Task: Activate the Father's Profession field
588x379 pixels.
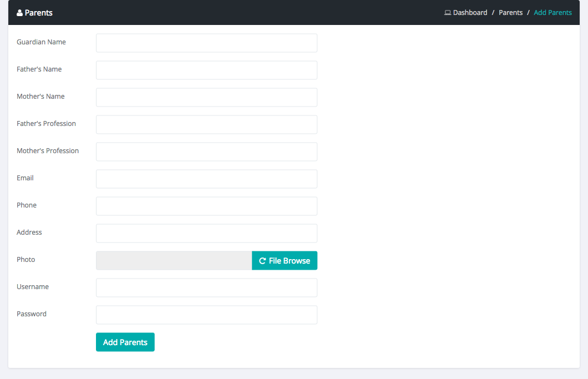Action: point(206,125)
